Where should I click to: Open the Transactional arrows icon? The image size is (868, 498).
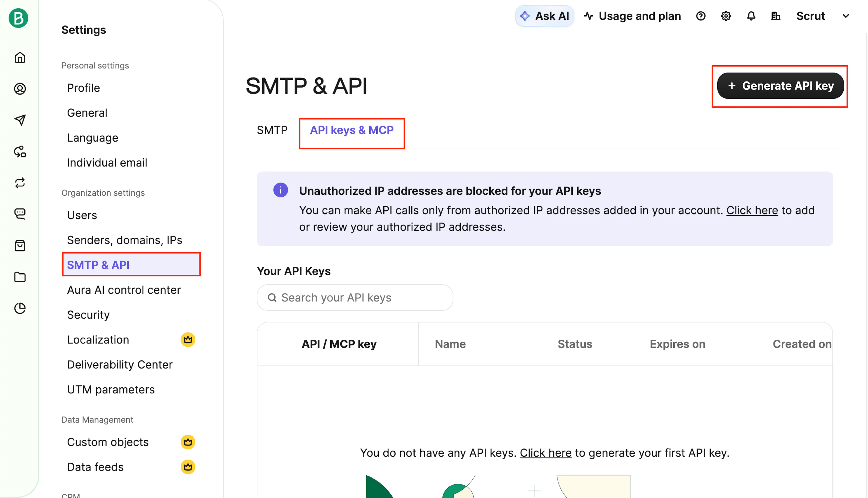tap(20, 183)
